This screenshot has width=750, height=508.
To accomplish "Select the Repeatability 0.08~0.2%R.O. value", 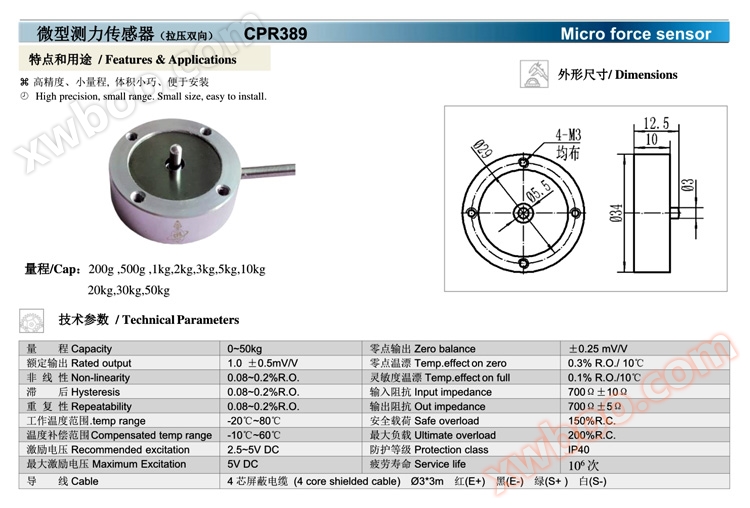I will (x=263, y=406).
